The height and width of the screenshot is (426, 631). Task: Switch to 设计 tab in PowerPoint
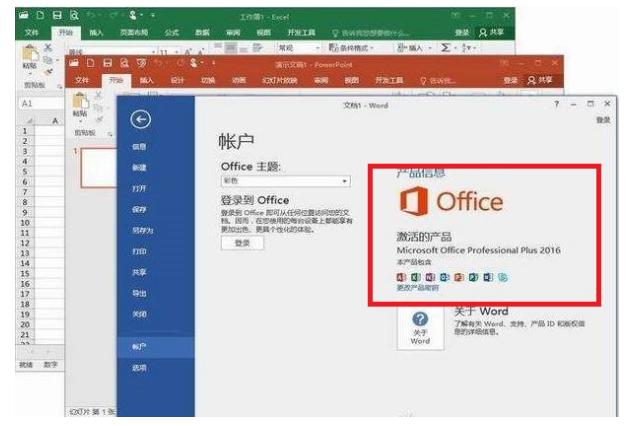click(x=177, y=80)
